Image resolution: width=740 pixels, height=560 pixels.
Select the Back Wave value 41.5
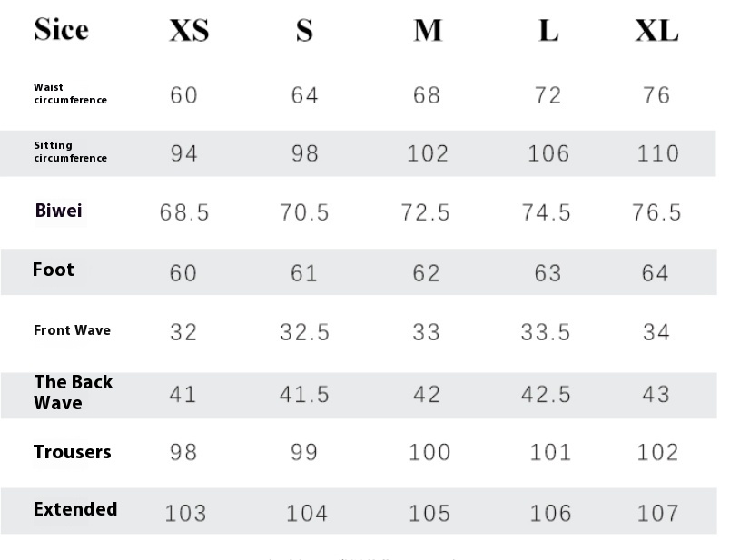(x=304, y=395)
